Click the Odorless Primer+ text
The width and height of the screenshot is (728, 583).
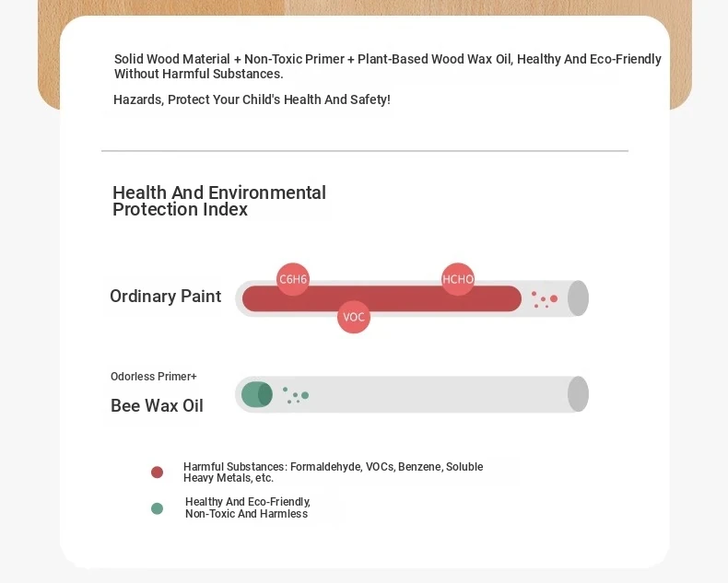coord(154,377)
